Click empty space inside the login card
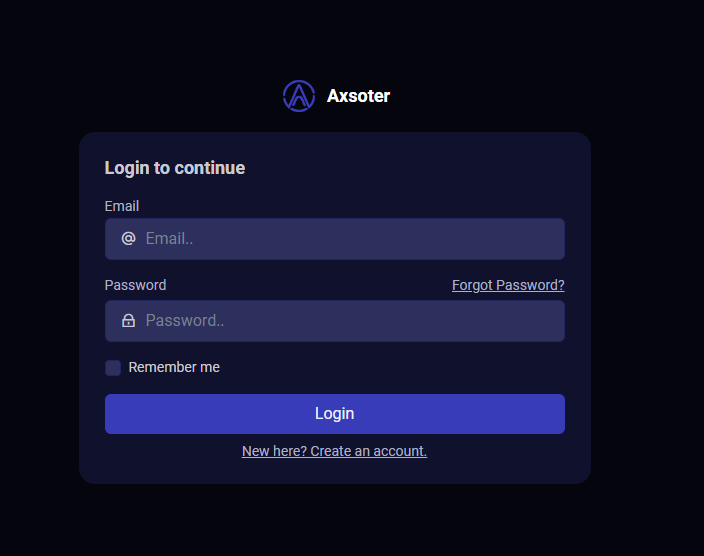This screenshot has width=704, height=556. coord(404,171)
